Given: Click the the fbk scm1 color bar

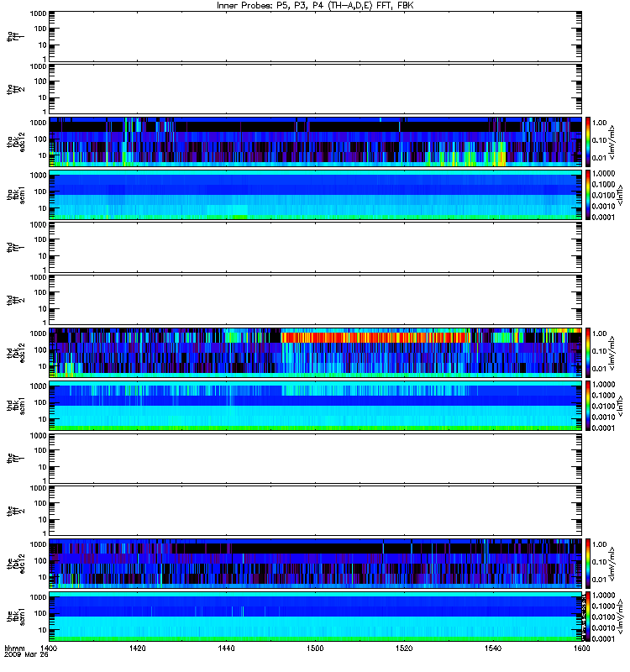Looking at the screenshot, I should point(588,617).
